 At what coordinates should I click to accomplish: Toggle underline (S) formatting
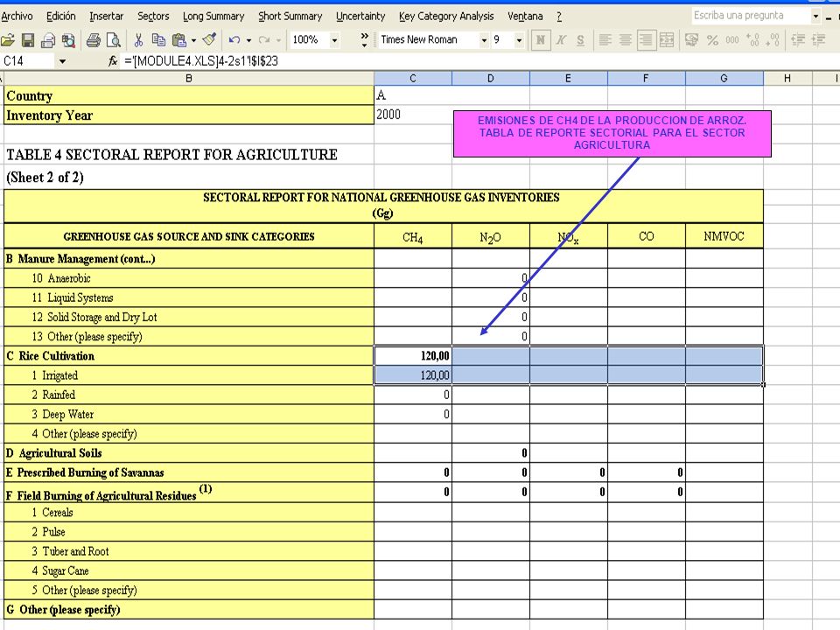(581, 39)
